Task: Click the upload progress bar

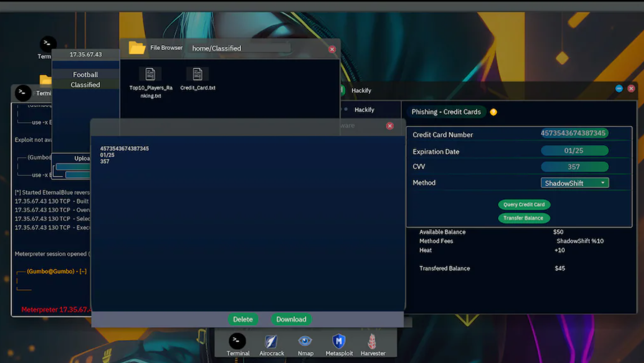Action: [x=73, y=167]
